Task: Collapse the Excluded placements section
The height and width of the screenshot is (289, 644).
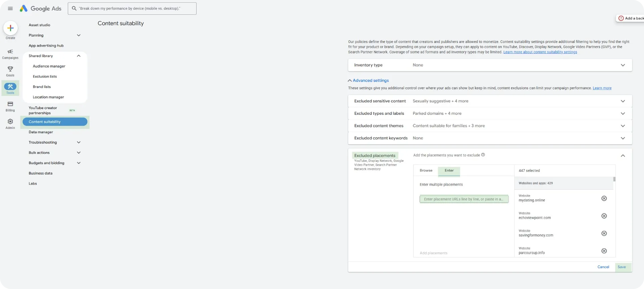Action: [623, 155]
